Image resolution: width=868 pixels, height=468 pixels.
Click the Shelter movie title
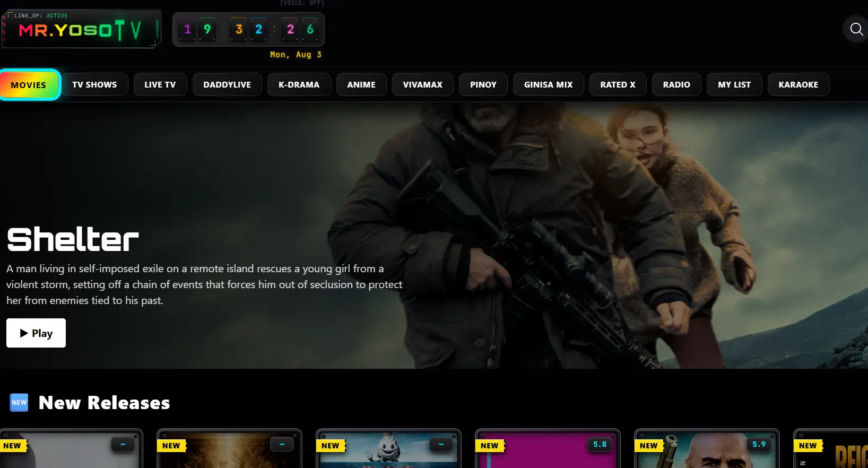[x=73, y=239]
